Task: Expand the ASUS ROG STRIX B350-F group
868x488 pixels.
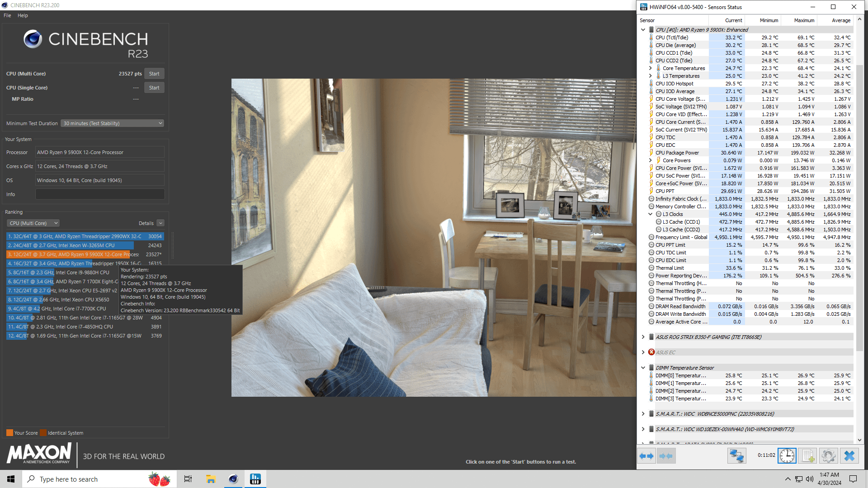Action: pyautogui.click(x=643, y=337)
